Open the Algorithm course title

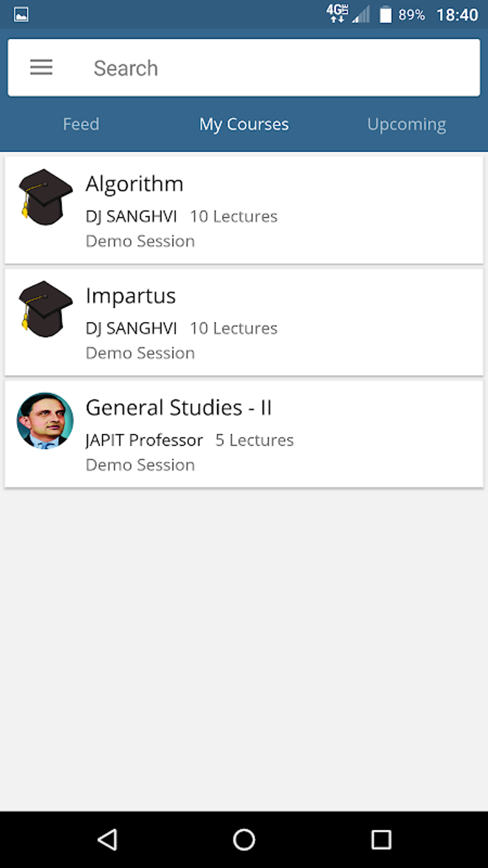click(134, 184)
